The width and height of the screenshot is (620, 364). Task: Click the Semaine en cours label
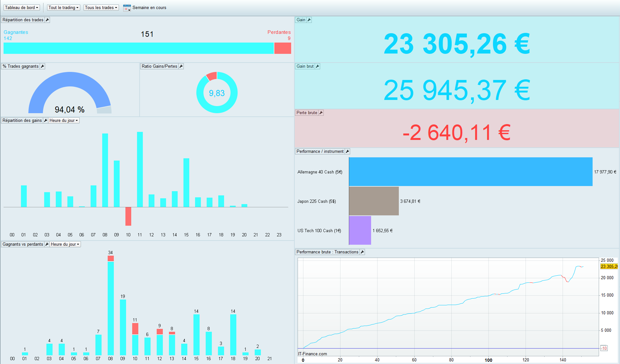coord(149,8)
